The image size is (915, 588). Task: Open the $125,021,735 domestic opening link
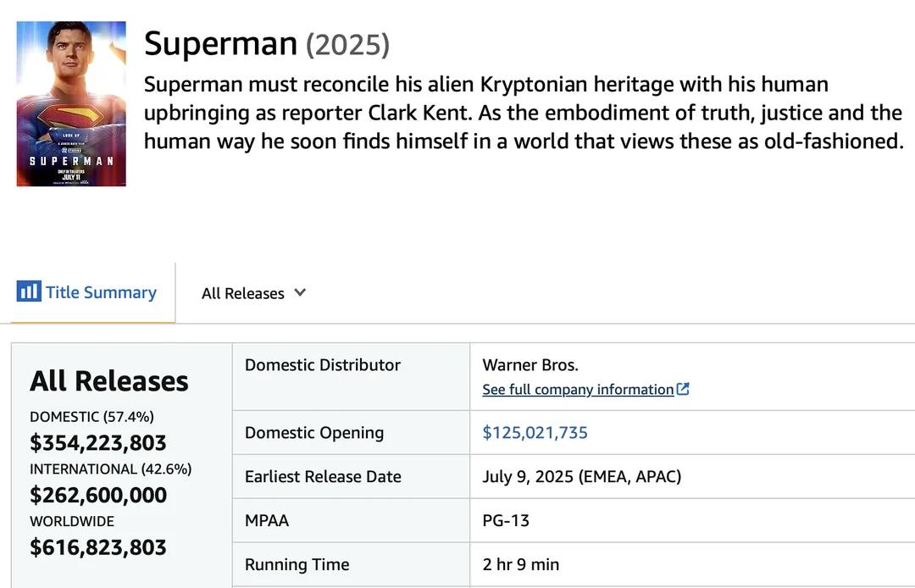coord(535,432)
